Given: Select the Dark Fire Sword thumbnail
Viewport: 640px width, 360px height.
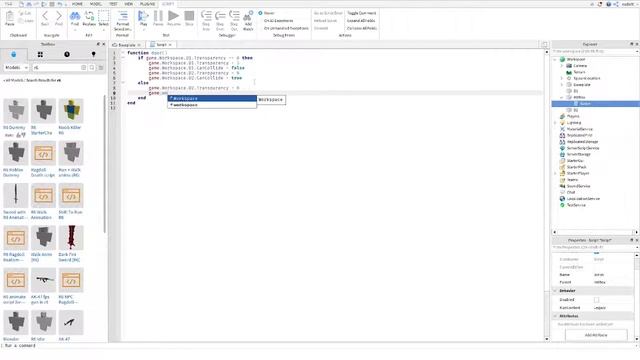Looking at the screenshot, I should point(71,238).
